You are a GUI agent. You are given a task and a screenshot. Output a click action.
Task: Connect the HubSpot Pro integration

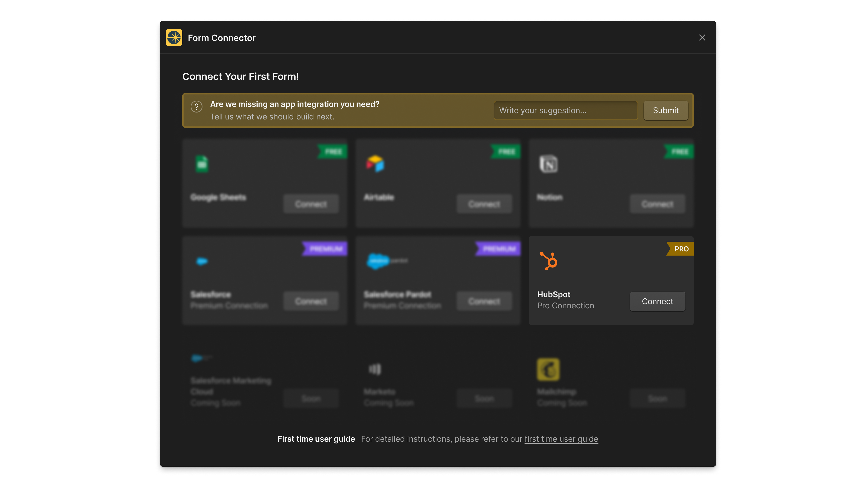point(657,301)
